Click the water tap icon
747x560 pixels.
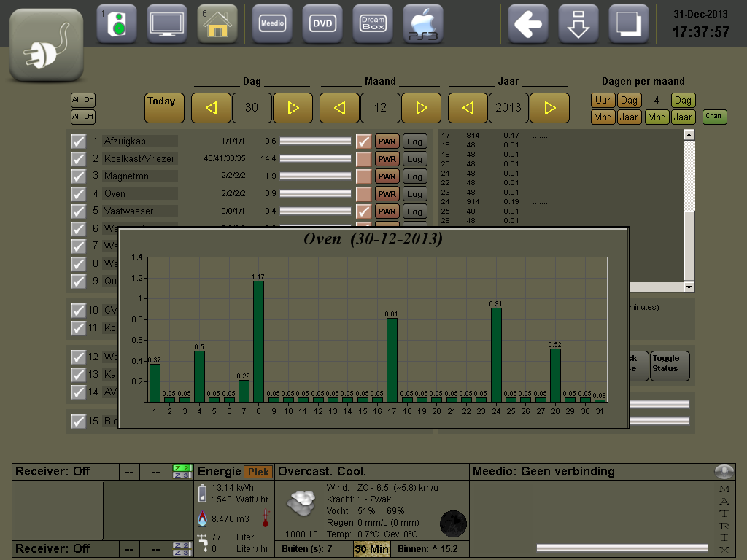[x=203, y=542]
